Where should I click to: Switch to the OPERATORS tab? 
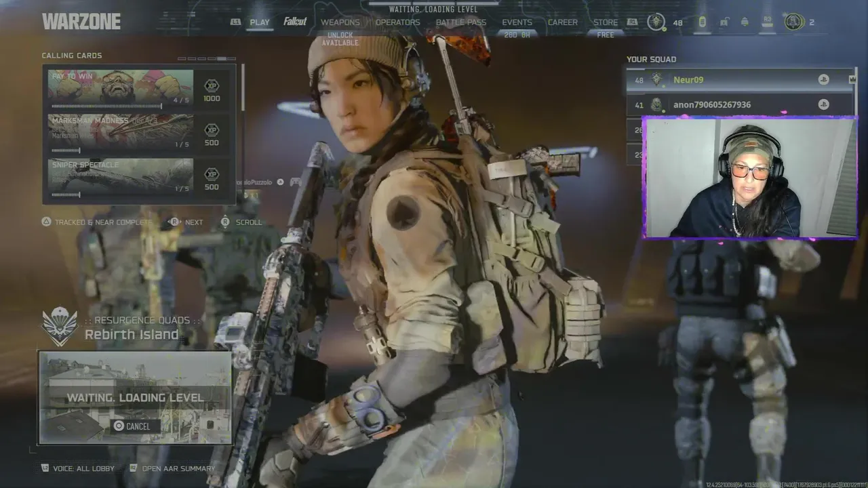(398, 22)
